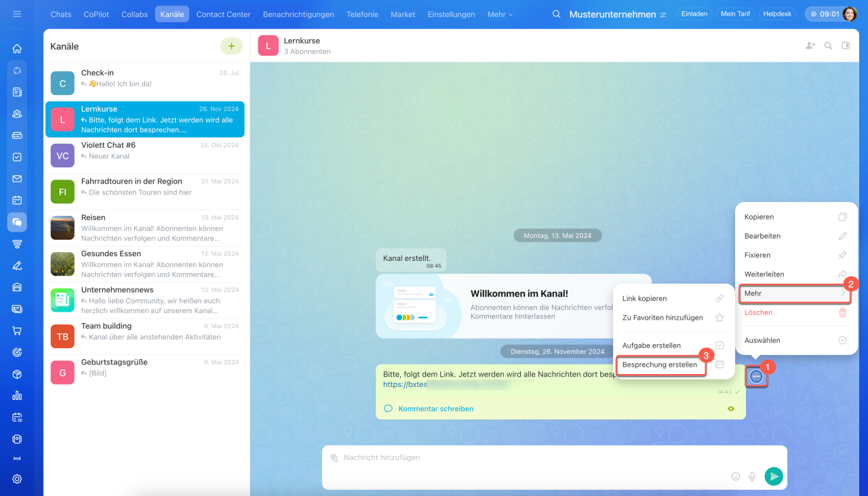Open the Reisen channel thumbnail
Image resolution: width=868 pixels, height=496 pixels.
click(x=62, y=228)
